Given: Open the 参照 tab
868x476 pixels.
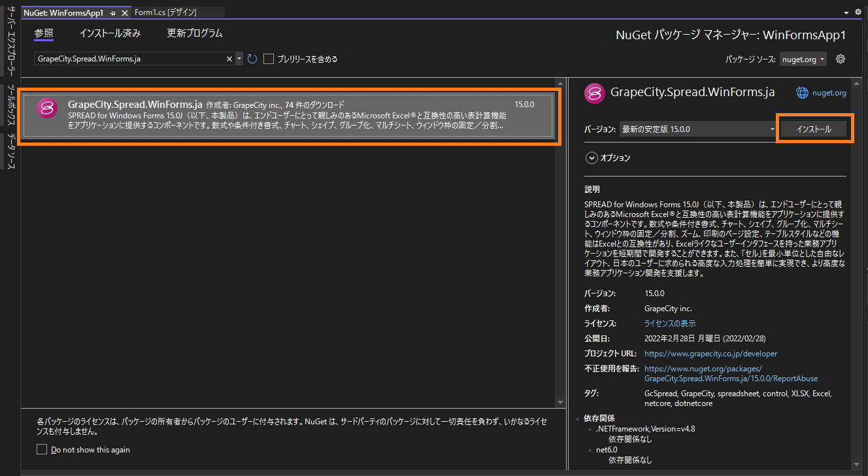Looking at the screenshot, I should click(44, 33).
